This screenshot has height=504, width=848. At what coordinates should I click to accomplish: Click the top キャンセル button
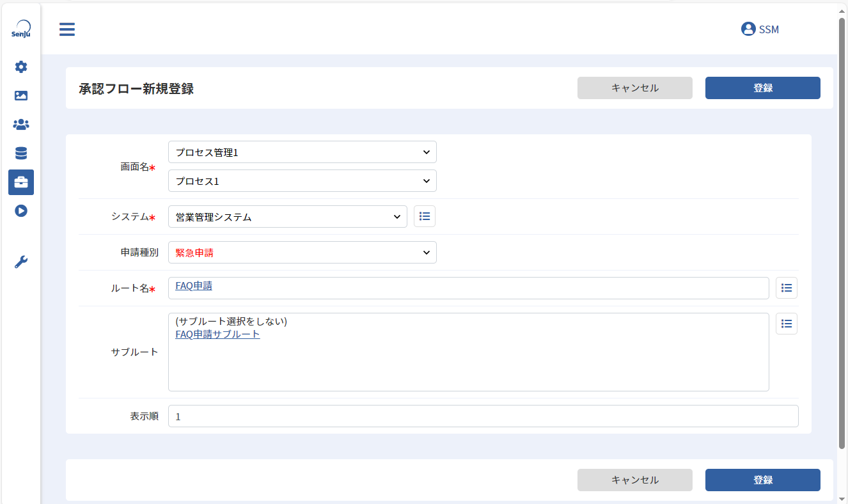635,88
